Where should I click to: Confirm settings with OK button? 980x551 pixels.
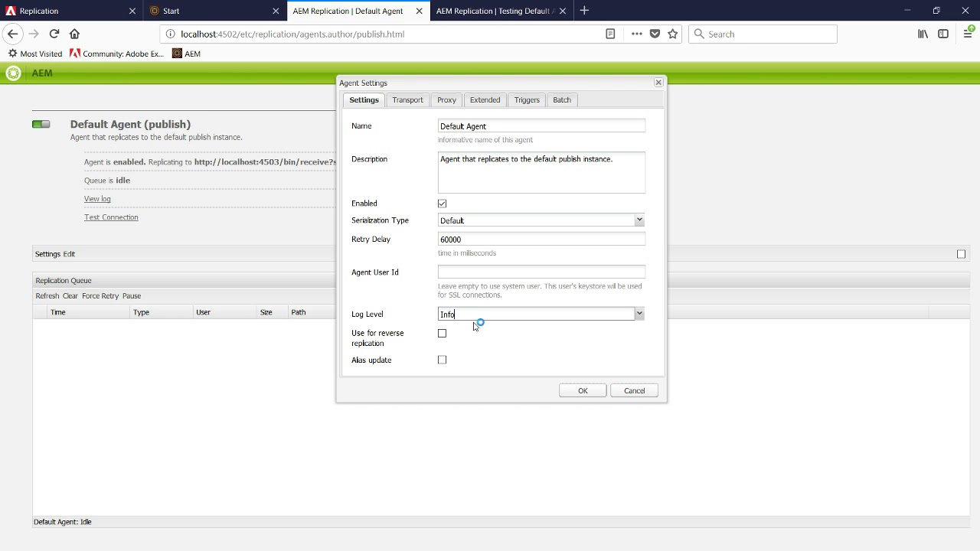[583, 390]
